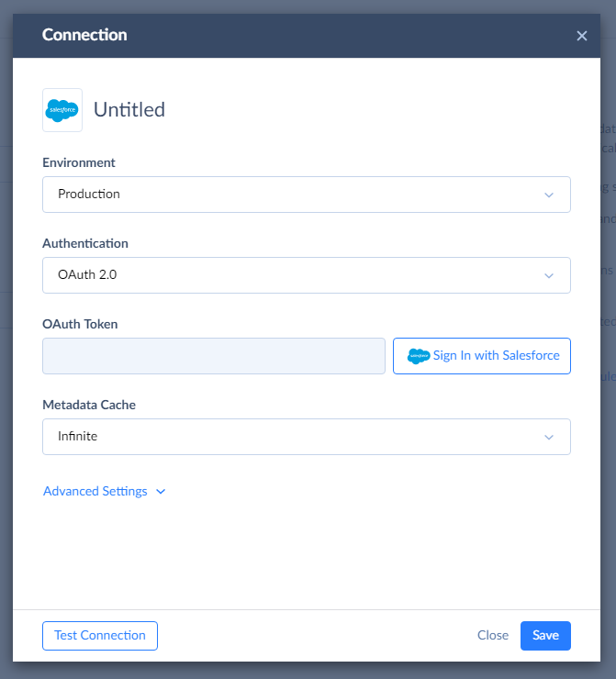Click the chevron arrow in the Authentication field
Screen dimensions: 616x679
(549, 275)
